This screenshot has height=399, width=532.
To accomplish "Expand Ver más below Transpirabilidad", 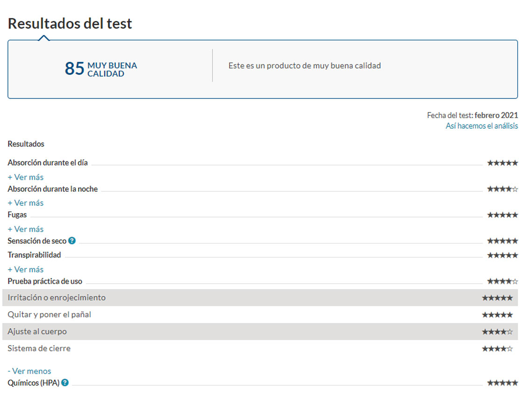I will (26, 269).
